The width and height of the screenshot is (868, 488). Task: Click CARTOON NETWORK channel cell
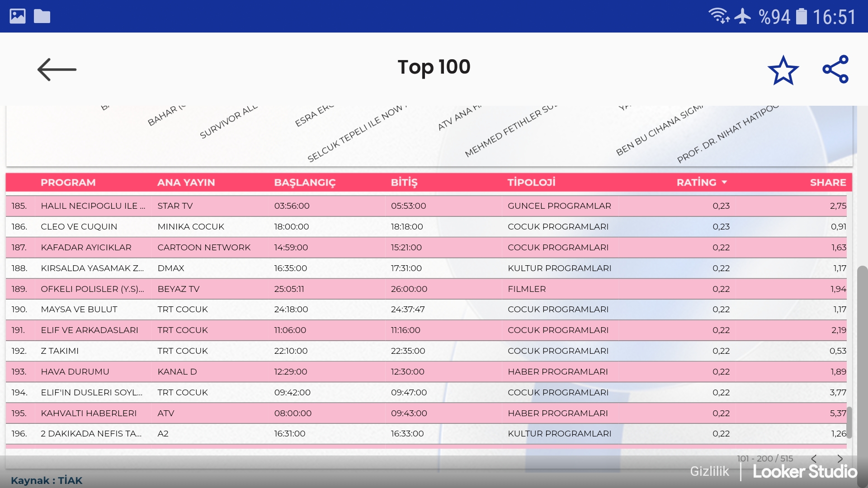pos(204,247)
